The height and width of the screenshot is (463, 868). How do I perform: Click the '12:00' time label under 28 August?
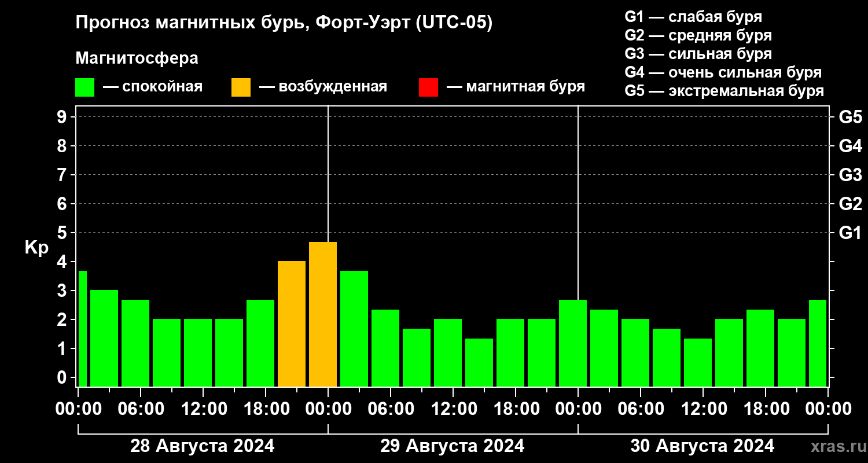(204, 409)
